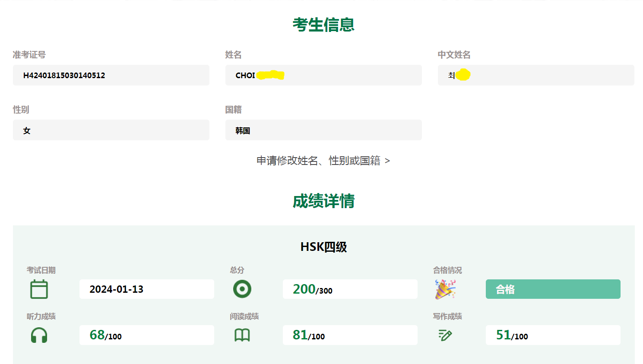The height and width of the screenshot is (364, 643).
Task: Select the gender field showing 女
Action: click(111, 130)
